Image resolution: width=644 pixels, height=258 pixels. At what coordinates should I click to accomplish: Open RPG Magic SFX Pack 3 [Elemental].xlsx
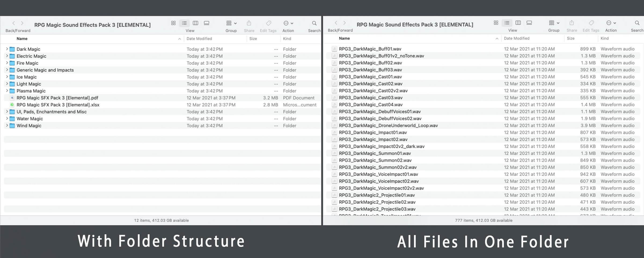(x=58, y=105)
